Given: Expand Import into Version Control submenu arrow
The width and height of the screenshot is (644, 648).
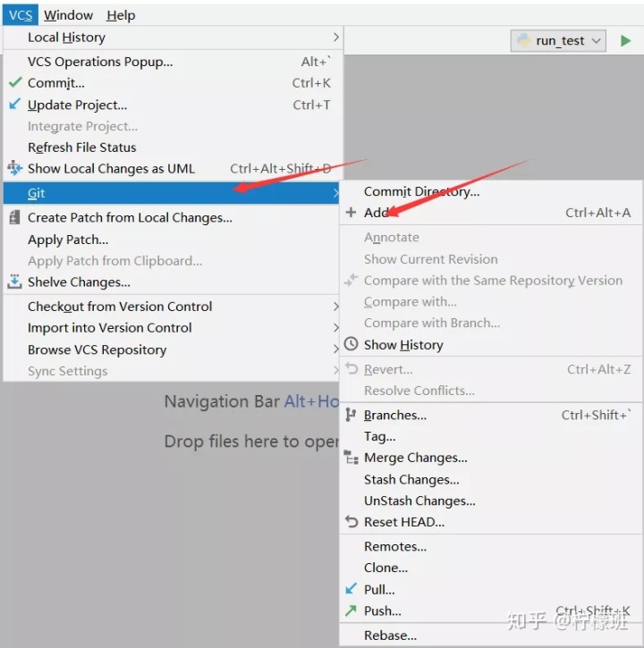Looking at the screenshot, I should pyautogui.click(x=335, y=328).
